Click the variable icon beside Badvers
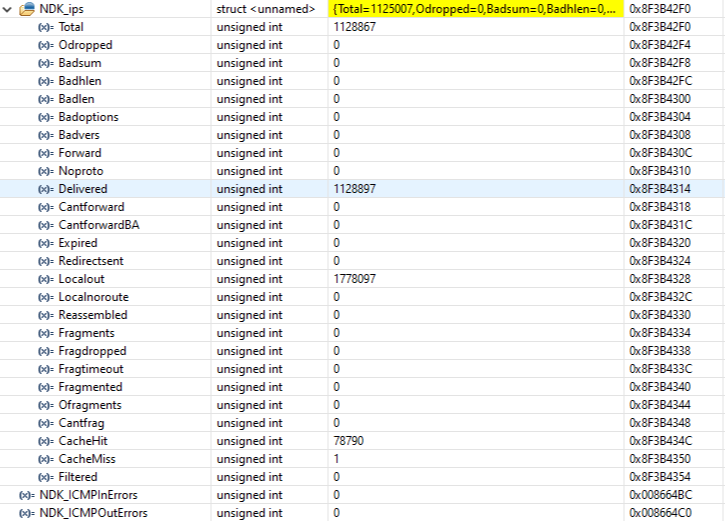725x521 pixels. tap(46, 135)
